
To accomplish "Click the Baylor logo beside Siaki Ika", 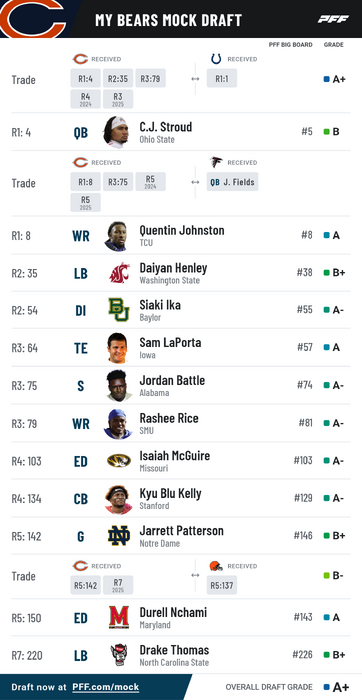I will point(119,310).
